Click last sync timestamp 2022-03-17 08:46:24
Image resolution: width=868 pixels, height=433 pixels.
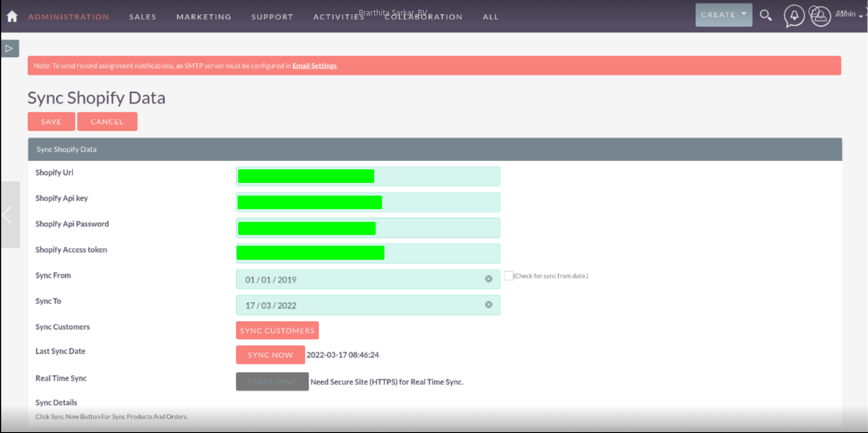click(x=343, y=355)
